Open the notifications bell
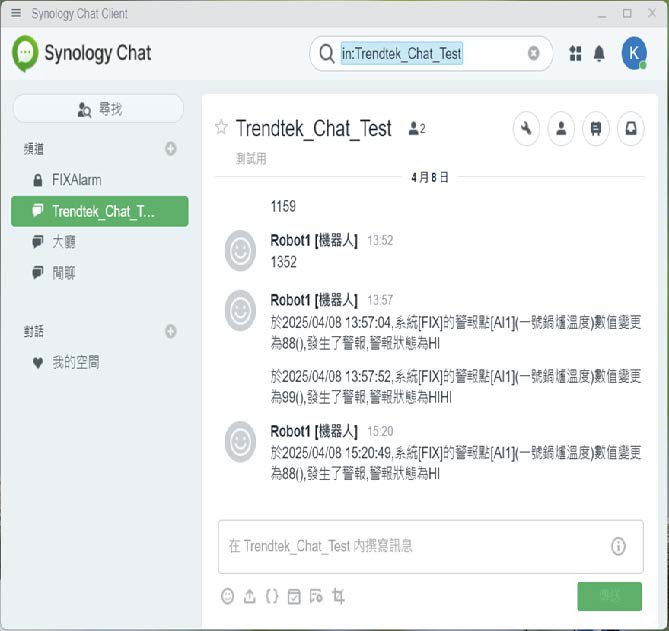 pos(599,53)
